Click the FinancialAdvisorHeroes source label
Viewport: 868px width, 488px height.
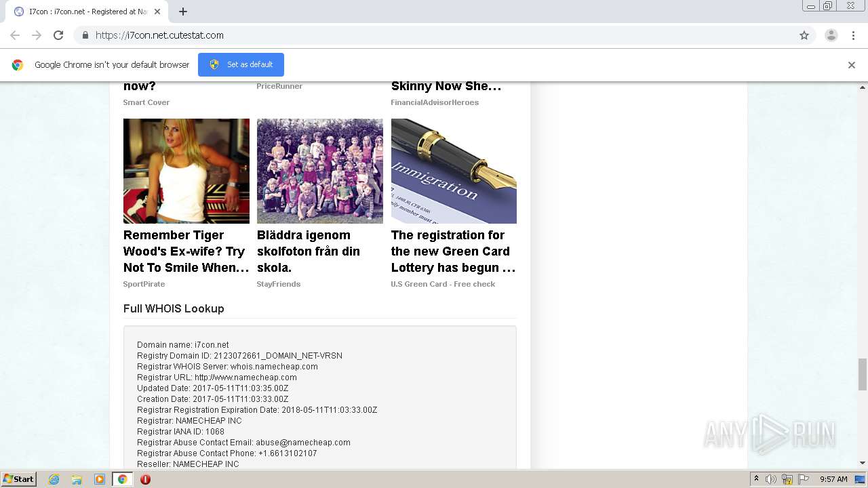435,102
